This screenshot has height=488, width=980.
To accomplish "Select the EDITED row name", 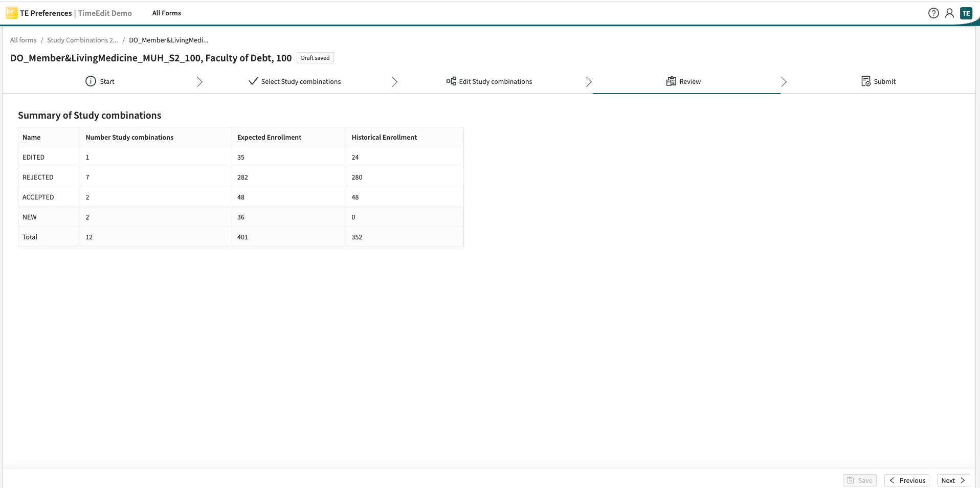I will click(33, 157).
